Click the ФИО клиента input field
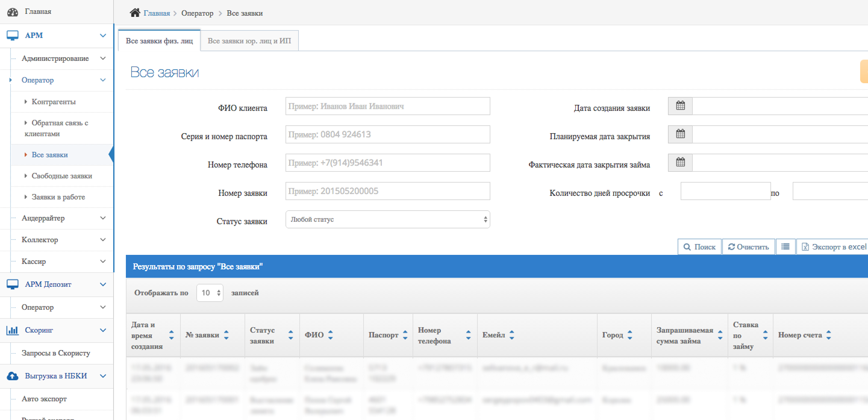 tap(387, 106)
